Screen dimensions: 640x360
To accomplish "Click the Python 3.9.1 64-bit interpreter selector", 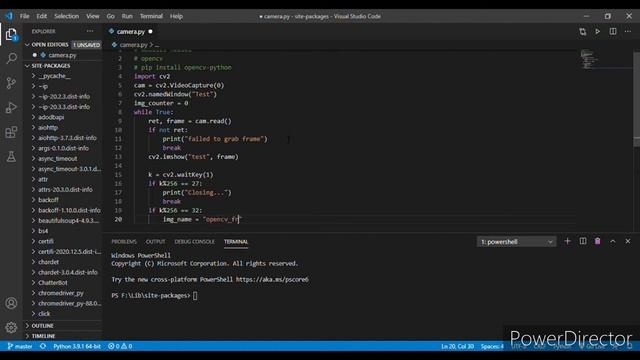I will (x=77, y=346).
